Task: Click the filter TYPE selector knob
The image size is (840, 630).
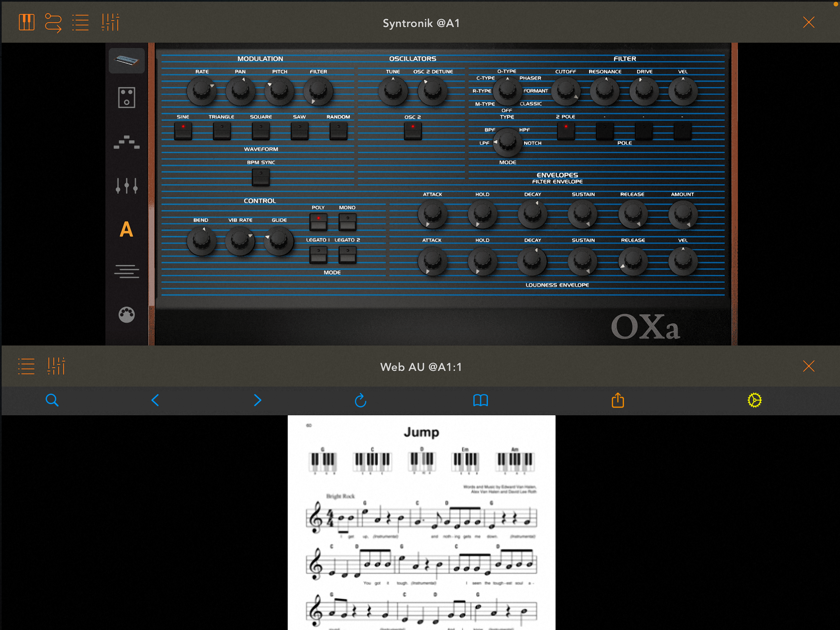Action: (507, 91)
